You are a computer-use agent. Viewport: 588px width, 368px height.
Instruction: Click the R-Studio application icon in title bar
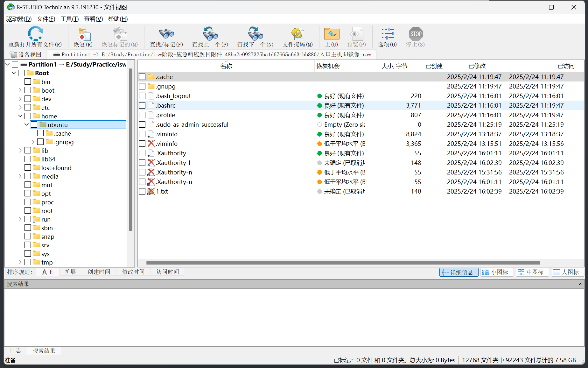pos(11,7)
